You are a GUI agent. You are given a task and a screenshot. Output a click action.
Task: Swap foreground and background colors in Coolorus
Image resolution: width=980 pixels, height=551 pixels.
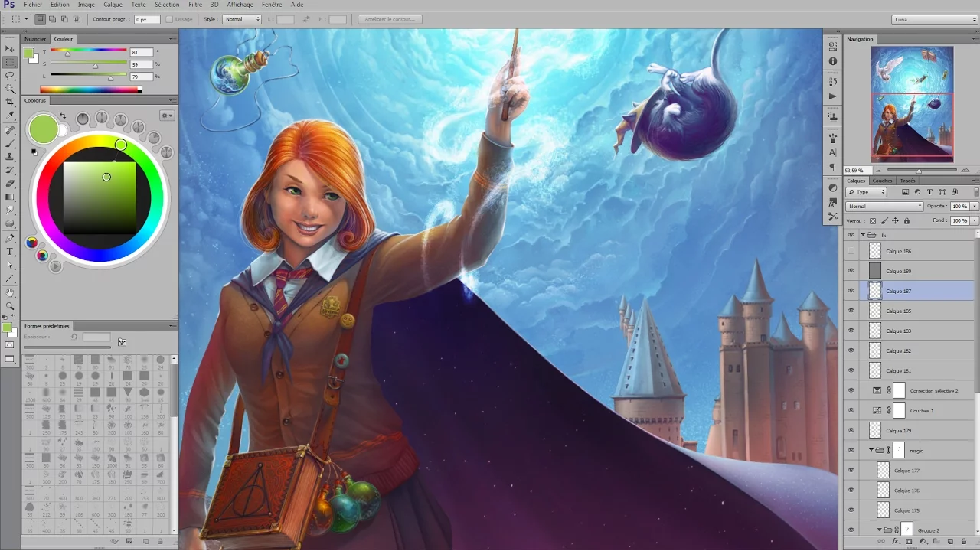63,116
